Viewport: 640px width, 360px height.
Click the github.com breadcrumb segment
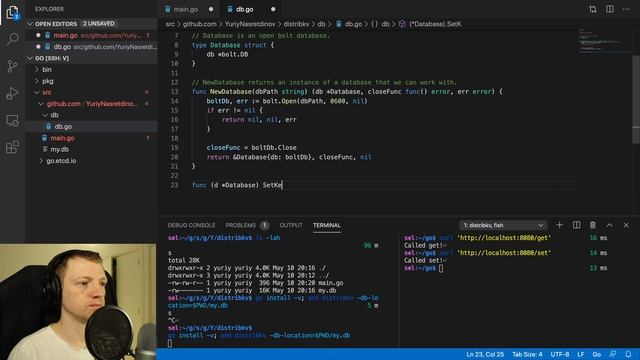[x=199, y=24]
